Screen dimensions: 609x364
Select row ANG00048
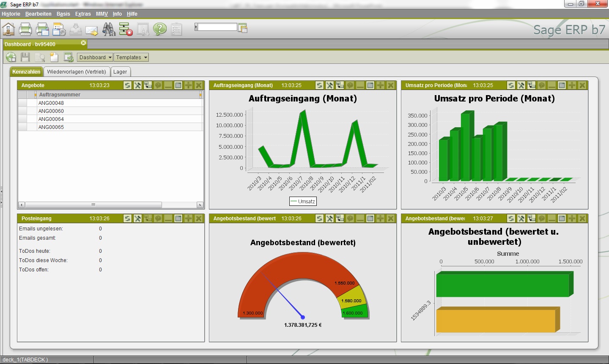(110, 103)
